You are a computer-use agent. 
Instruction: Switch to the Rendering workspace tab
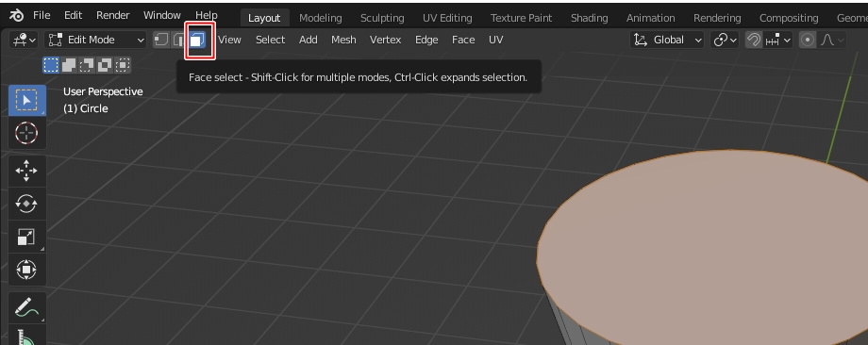point(717,18)
